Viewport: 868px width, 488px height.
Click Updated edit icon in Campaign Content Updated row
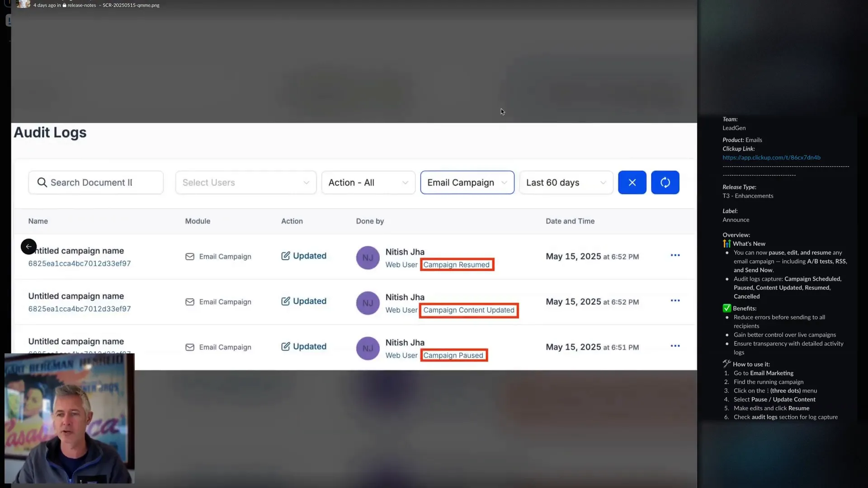(x=286, y=301)
